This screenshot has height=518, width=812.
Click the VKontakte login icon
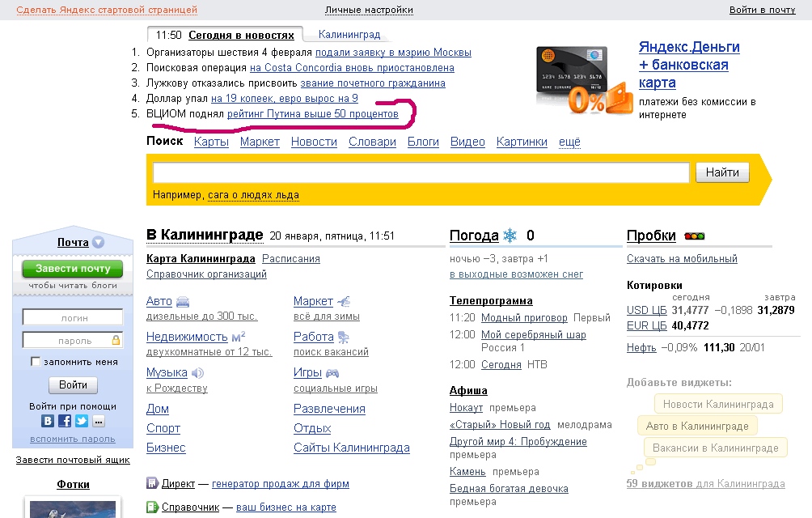[48, 421]
